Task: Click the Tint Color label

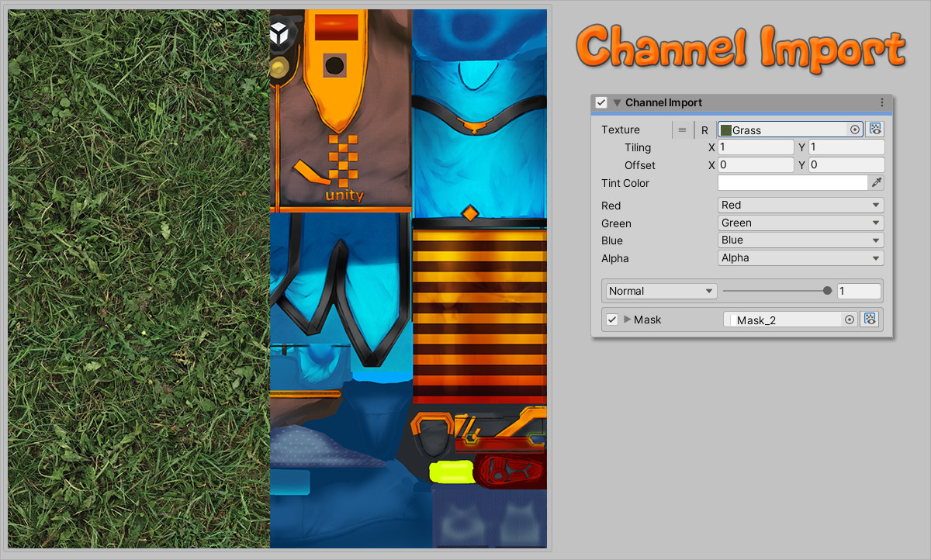Action: [x=625, y=183]
